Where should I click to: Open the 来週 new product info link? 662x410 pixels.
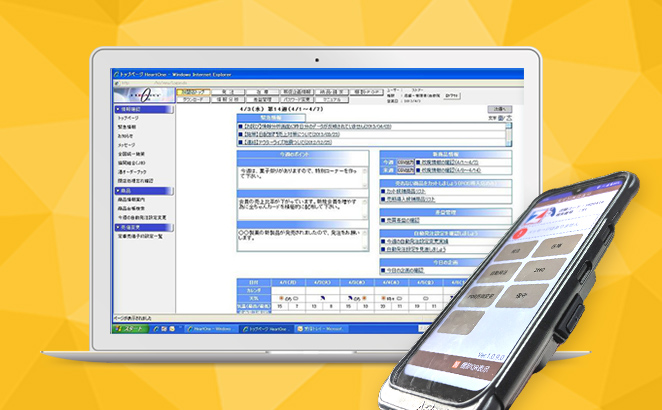[451, 170]
